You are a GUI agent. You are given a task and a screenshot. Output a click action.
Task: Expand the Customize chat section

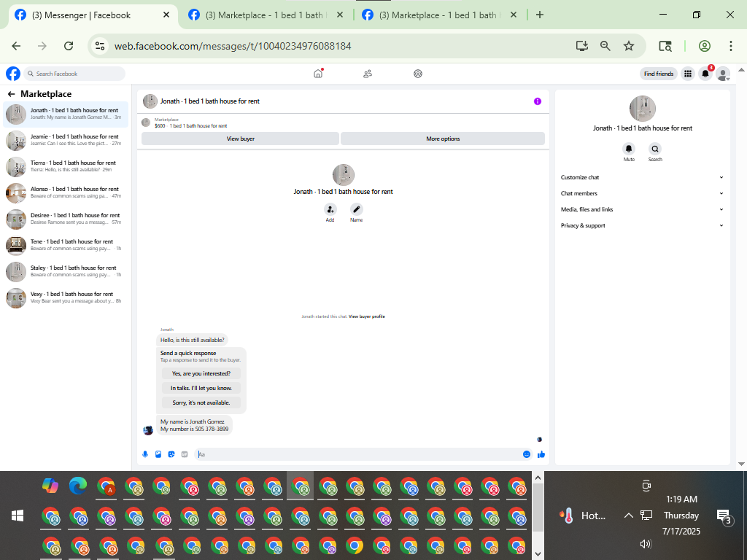click(x=642, y=177)
